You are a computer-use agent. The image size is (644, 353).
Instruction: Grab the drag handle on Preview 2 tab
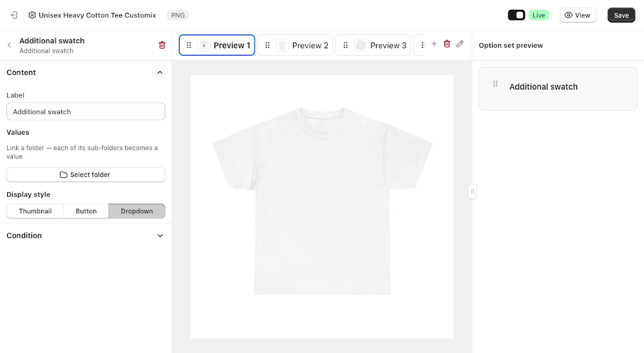[x=267, y=45]
